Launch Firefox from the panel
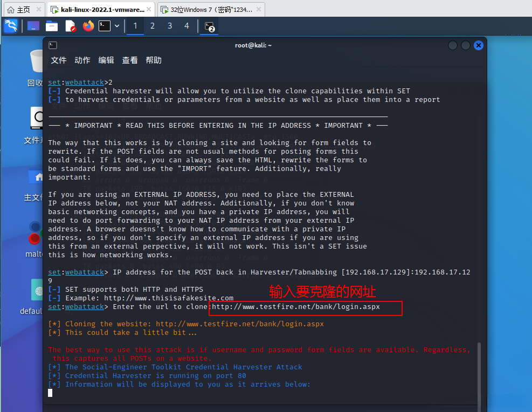532x412 pixels. pyautogui.click(x=88, y=26)
